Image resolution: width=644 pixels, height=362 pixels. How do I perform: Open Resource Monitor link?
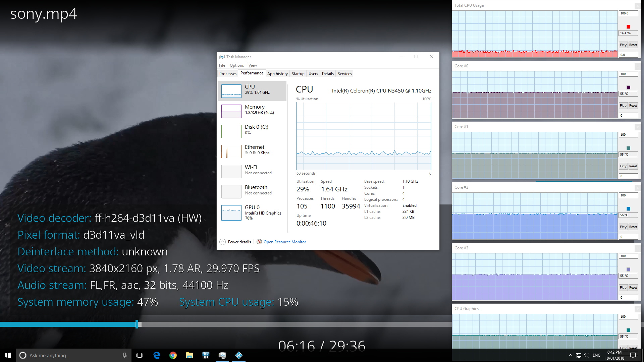pos(285,242)
